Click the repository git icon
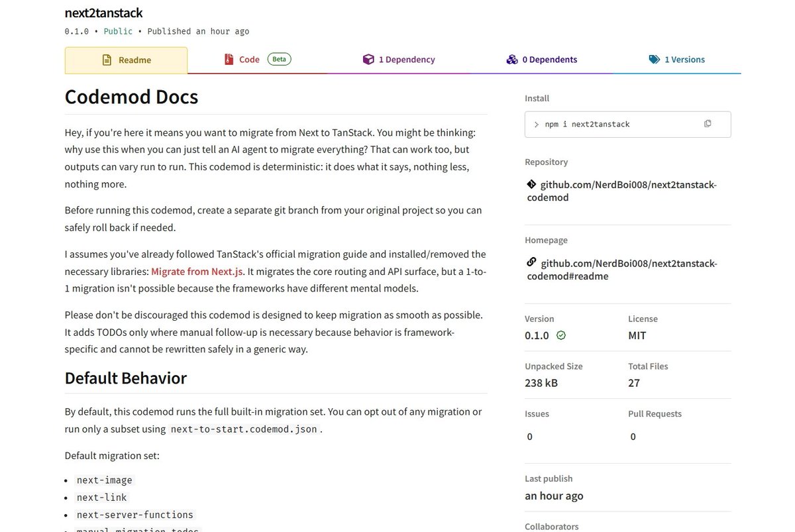This screenshot has width=795, height=532. point(531,184)
